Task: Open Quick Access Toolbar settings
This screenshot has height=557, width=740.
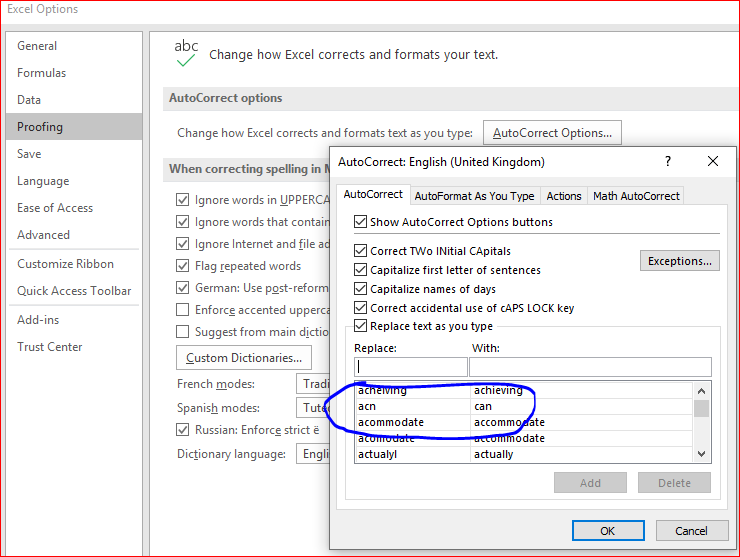Action: 74,290
